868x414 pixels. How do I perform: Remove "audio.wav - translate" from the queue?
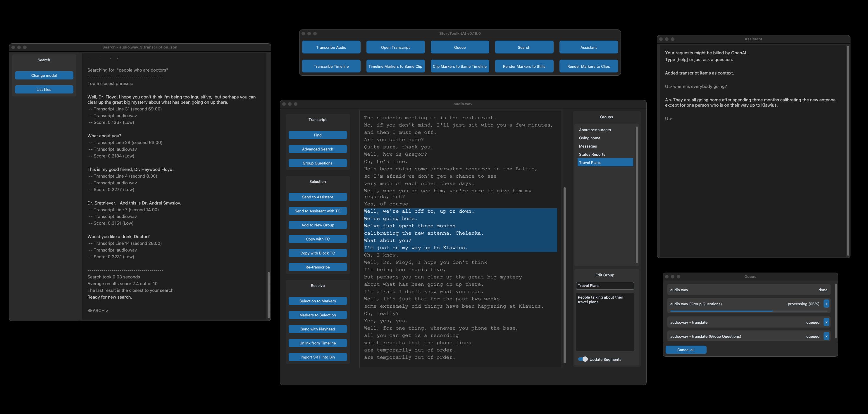pyautogui.click(x=826, y=322)
